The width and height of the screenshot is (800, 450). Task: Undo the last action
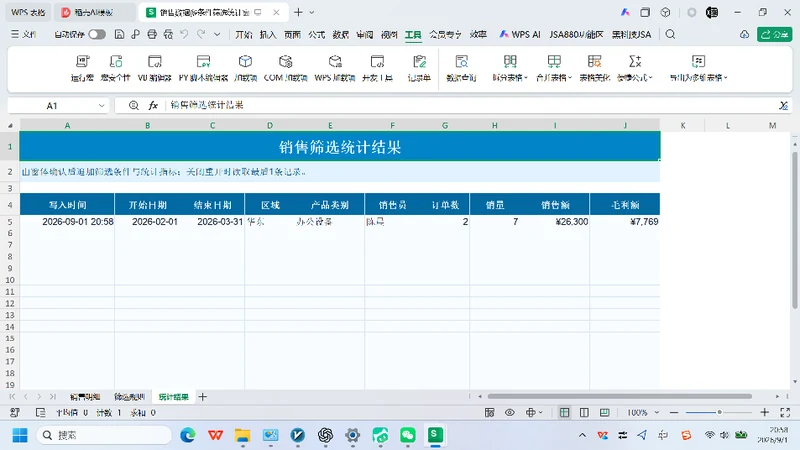pos(184,34)
